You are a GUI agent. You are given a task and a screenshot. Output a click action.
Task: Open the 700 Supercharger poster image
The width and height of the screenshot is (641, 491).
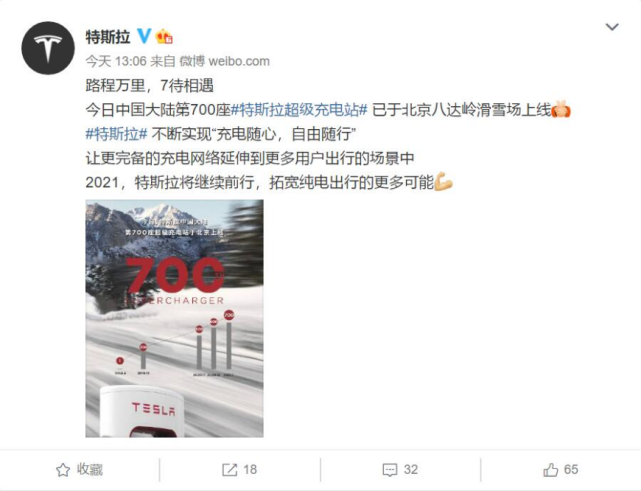175,318
